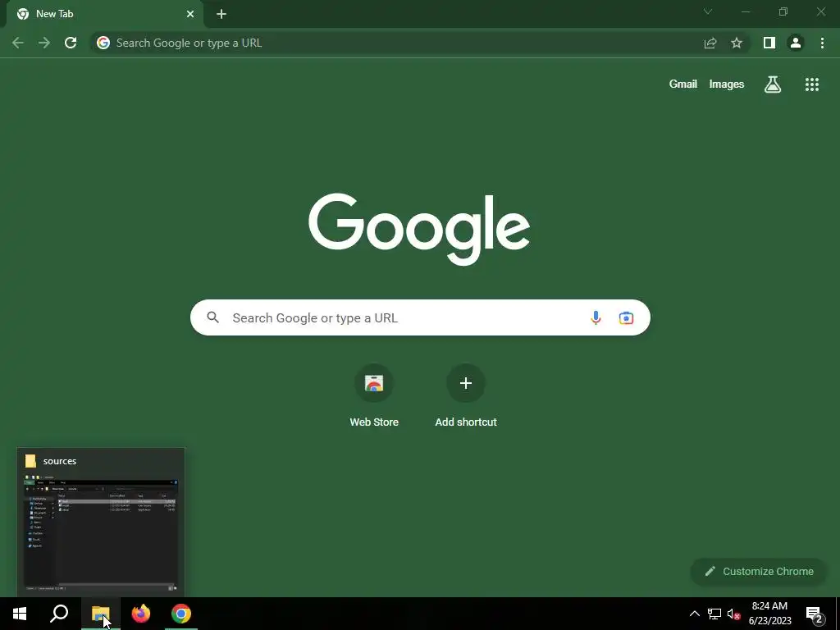Search by image with Google Lens
The width and height of the screenshot is (840, 630).
click(626, 317)
